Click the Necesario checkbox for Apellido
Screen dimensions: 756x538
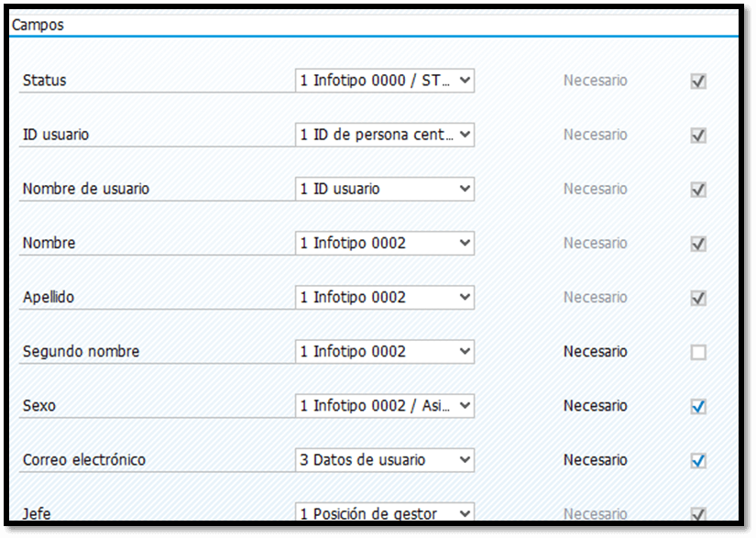point(698,298)
